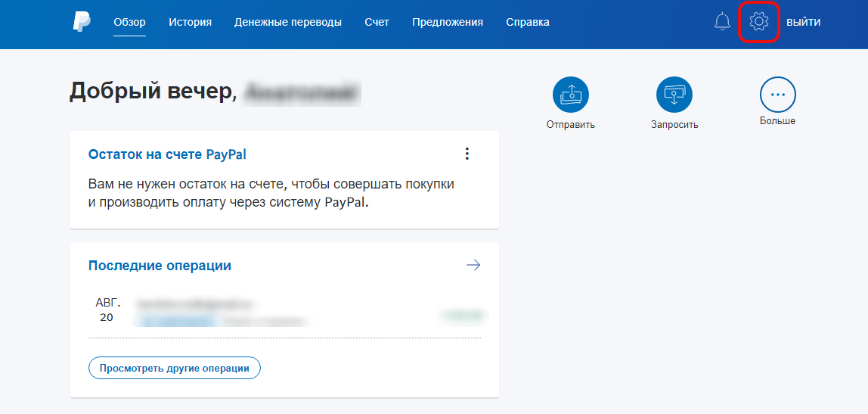
Task: Click the PayPal logo icon
Action: 82,22
